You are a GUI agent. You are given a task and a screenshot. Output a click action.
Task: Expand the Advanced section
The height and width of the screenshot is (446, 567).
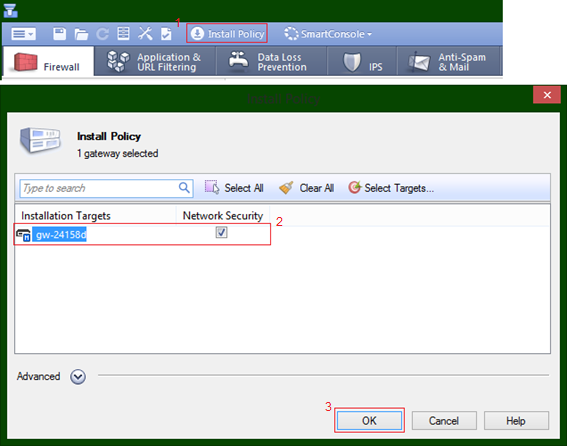[x=78, y=377]
